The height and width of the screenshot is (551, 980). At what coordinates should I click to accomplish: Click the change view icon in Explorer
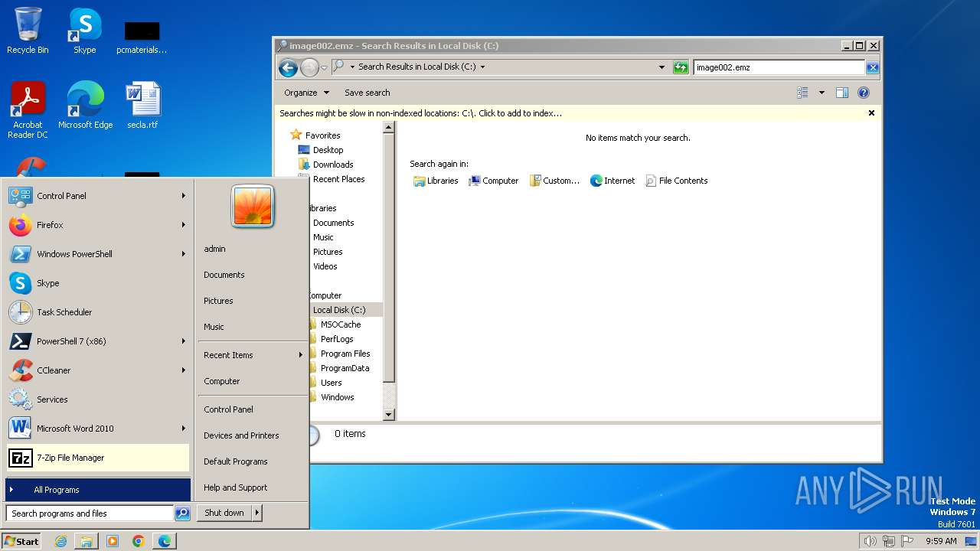click(802, 93)
